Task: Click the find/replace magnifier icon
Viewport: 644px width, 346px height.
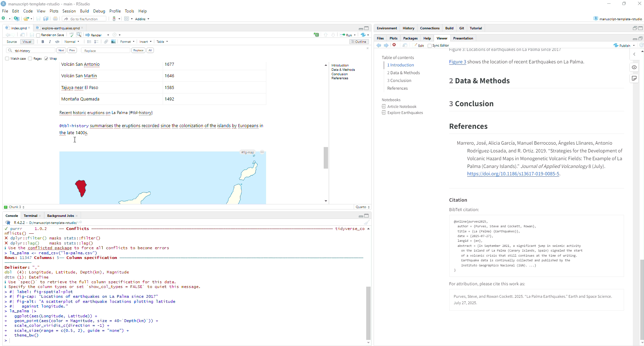Action: [x=79, y=35]
